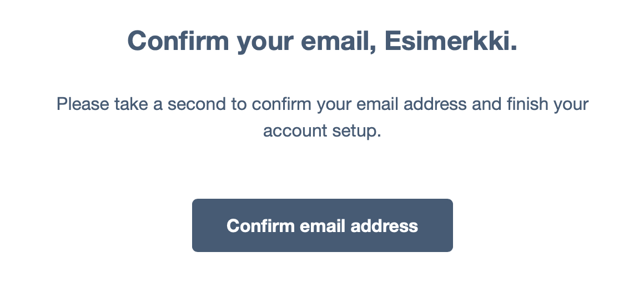Click the word 'second' in the paragraph
The width and height of the screenshot is (644, 292).
pyautogui.click(x=197, y=104)
